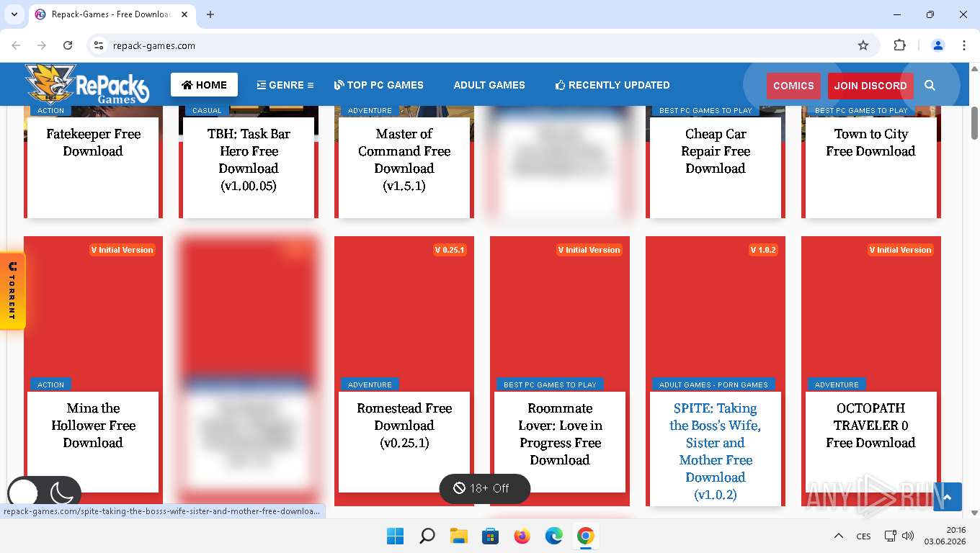
Task: Click the V 1.0.2 version badge
Action: (x=763, y=250)
